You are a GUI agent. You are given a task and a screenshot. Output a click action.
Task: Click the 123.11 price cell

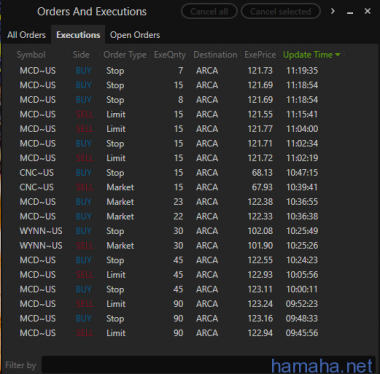(x=260, y=289)
